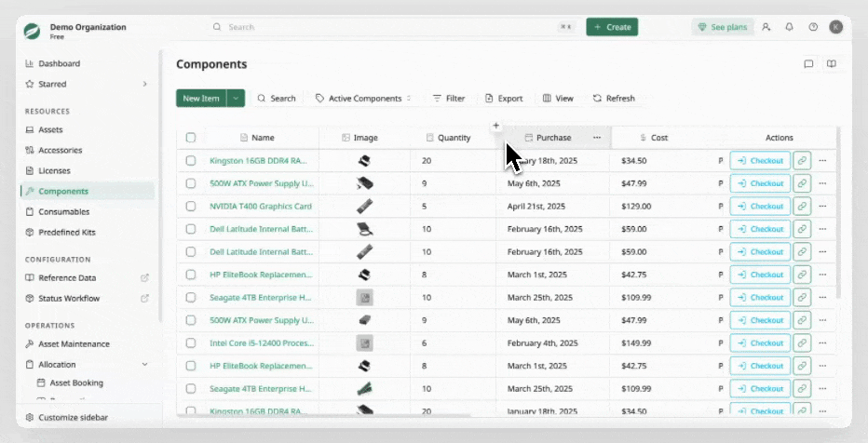868x443 pixels.
Task: Open more options for Seagate 4TB first row
Action: 822,297
